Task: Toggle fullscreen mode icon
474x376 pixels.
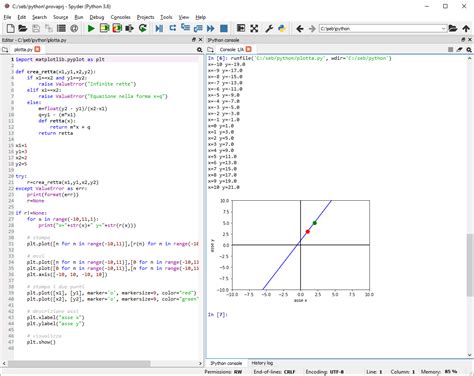Action: [254, 28]
